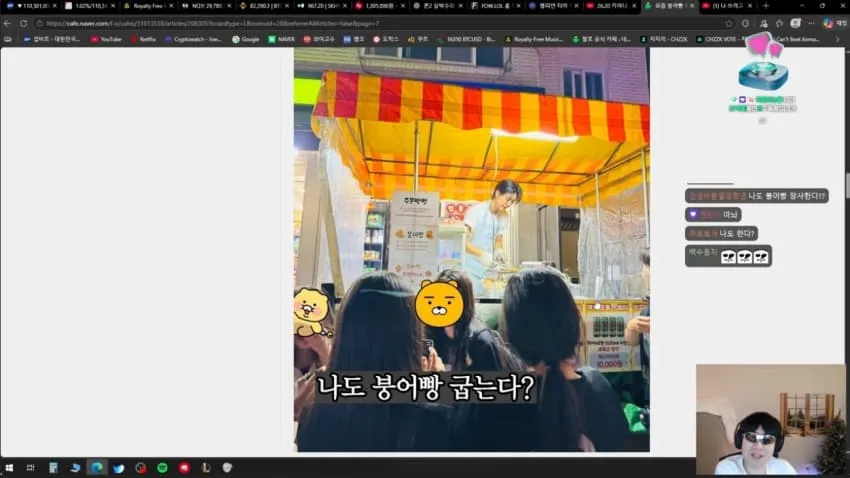Close the Royalty Free tab

(171, 6)
